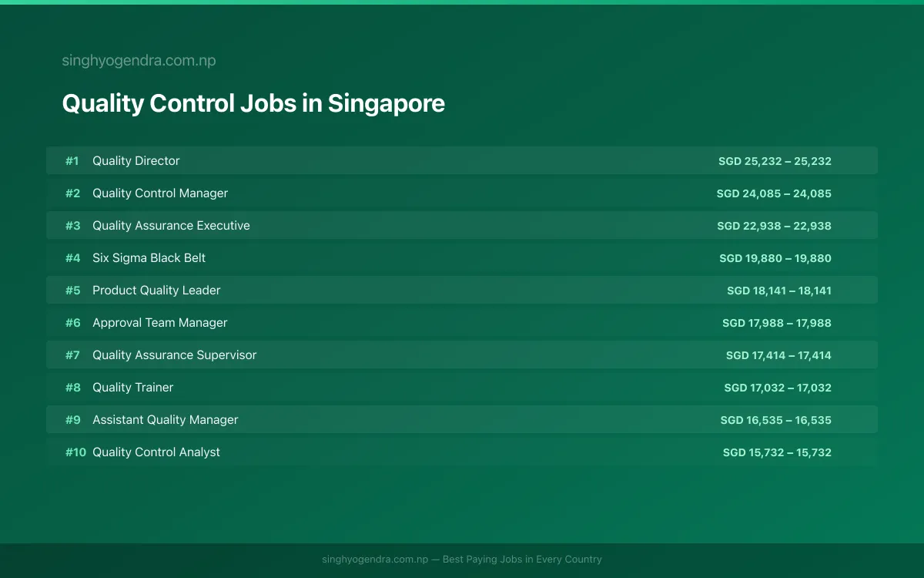The width and height of the screenshot is (924, 578).
Task: Select the Approval Team Manager job title
Action: point(159,323)
